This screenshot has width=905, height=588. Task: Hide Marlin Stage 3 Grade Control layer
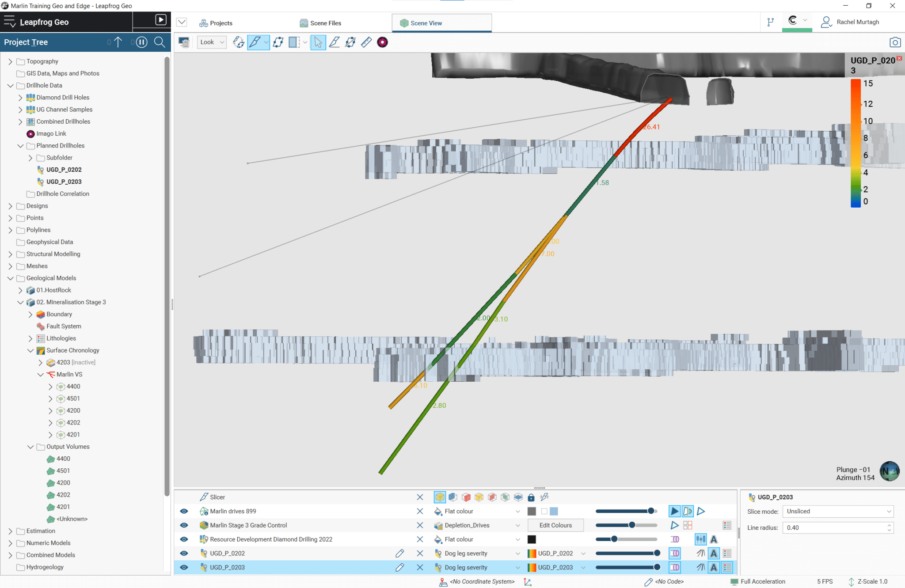point(184,525)
